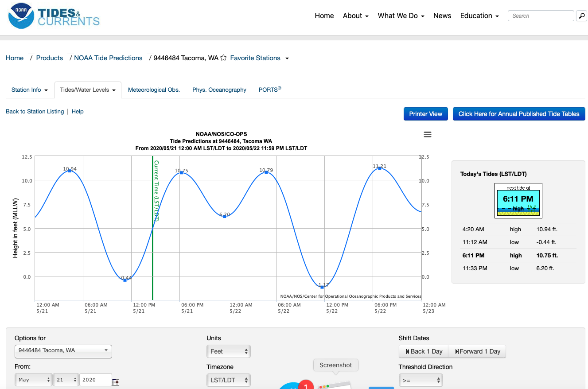The height and width of the screenshot is (389, 588).
Task: Switch to the Meteorological Obs. tab
Action: pyautogui.click(x=154, y=89)
